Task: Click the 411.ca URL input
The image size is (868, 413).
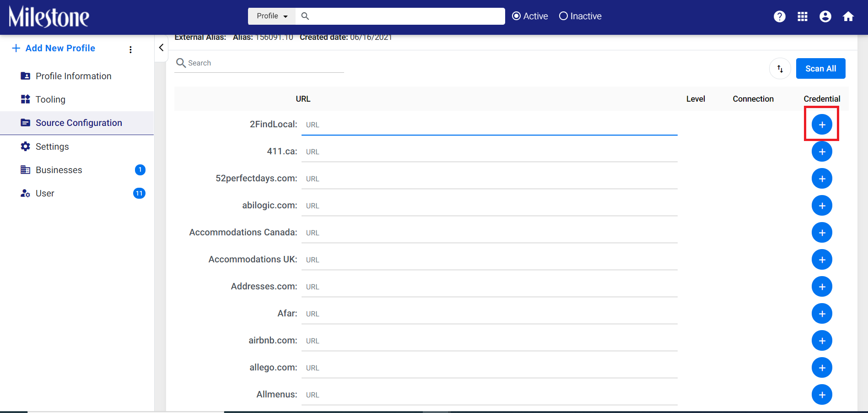Action: (489, 152)
